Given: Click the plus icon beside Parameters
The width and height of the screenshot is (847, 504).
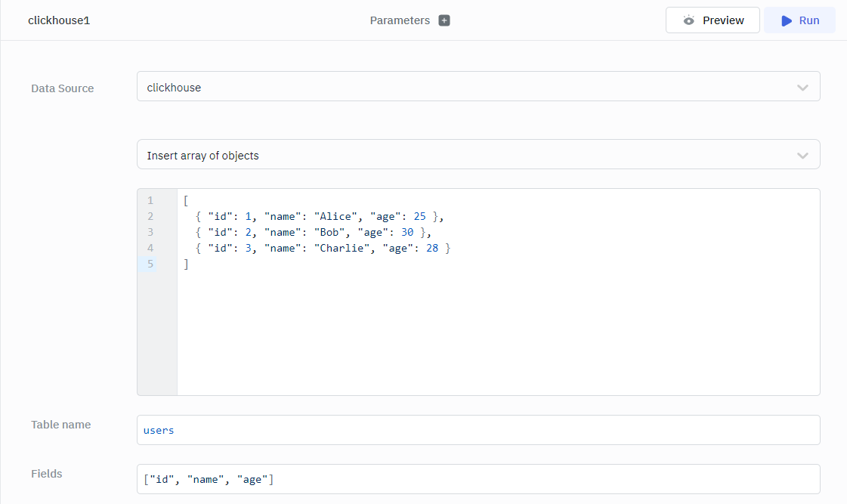Looking at the screenshot, I should coord(444,20).
